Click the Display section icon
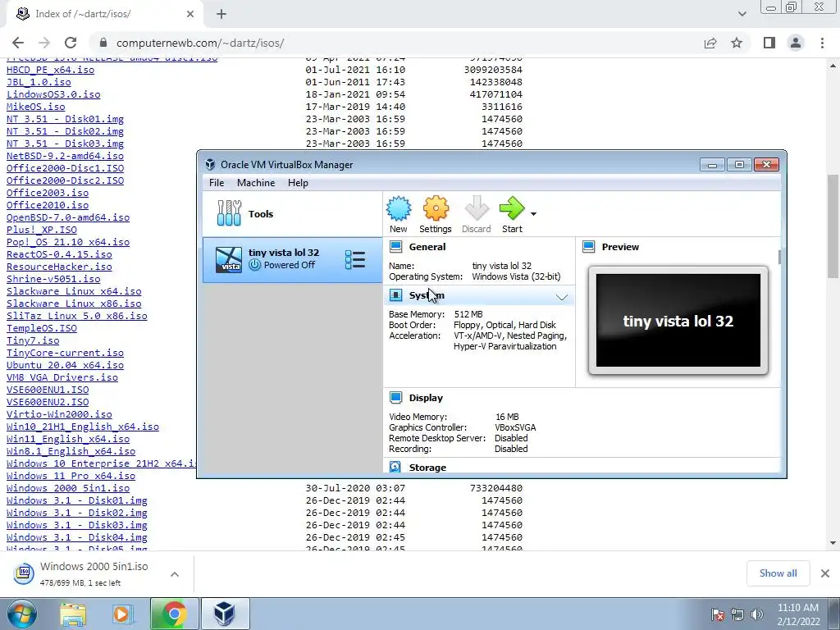The height and width of the screenshot is (630, 840). pos(396,398)
